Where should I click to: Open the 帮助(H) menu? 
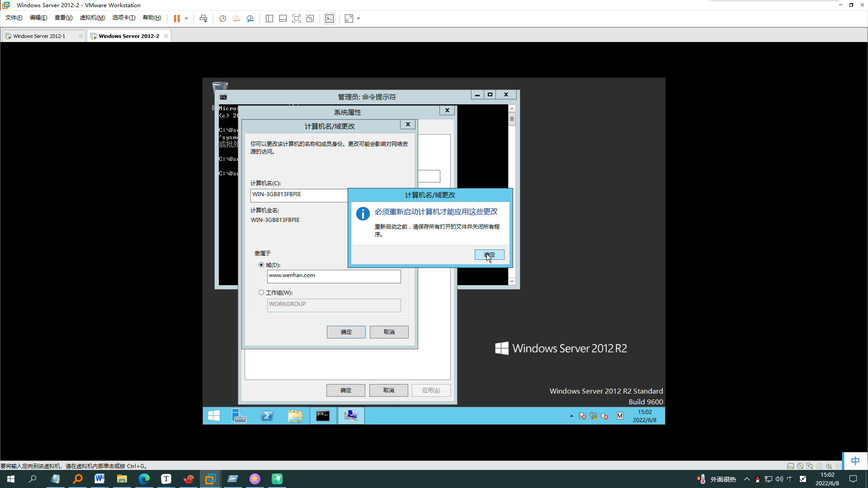(x=152, y=18)
